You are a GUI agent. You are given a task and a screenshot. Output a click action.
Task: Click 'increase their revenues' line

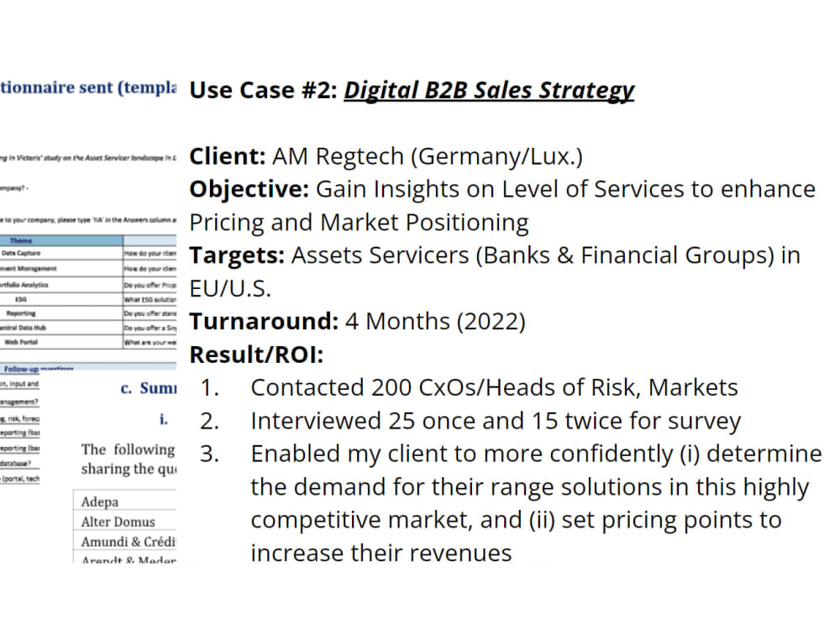click(381, 554)
